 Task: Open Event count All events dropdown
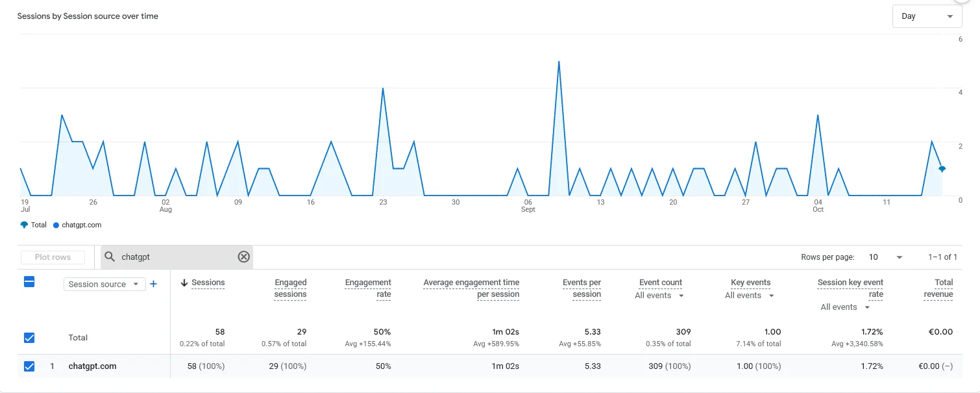point(659,296)
